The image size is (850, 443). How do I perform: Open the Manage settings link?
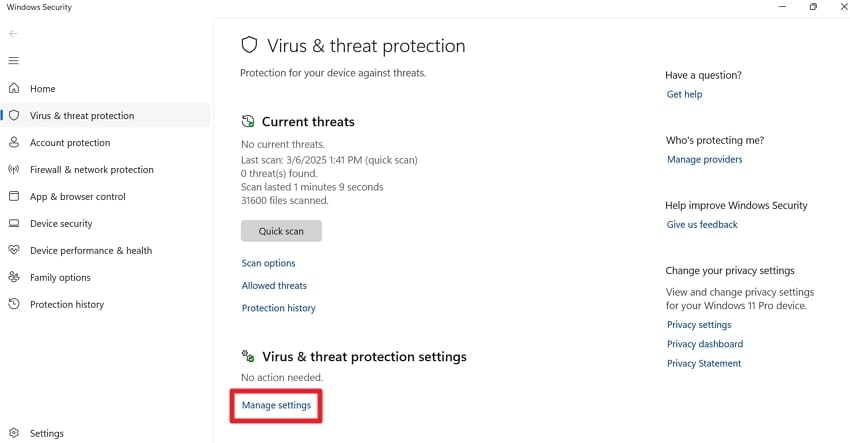pyautogui.click(x=276, y=405)
